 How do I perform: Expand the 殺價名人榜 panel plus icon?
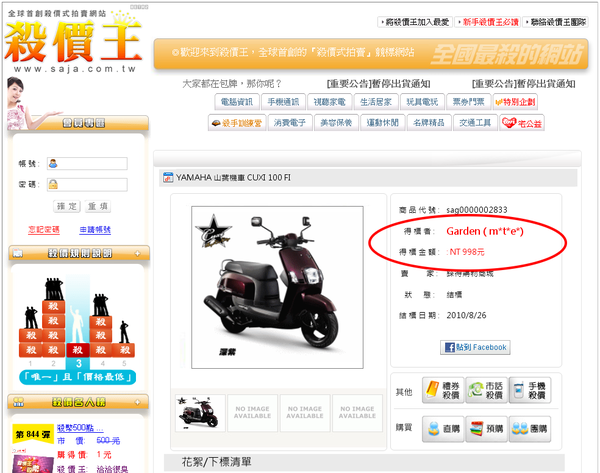point(138,403)
